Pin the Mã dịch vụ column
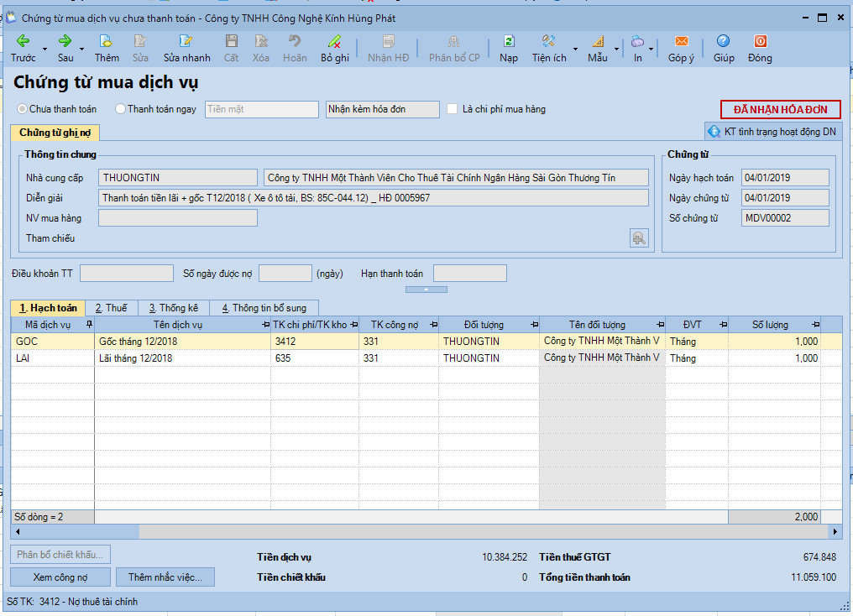This screenshot has width=853, height=616. pos(89,325)
